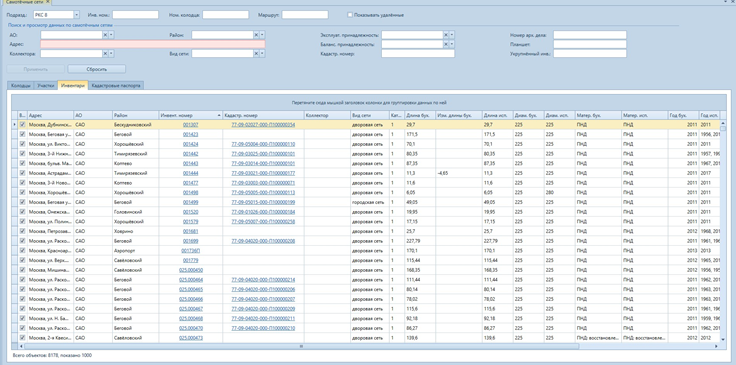
Task: Click the Коллектор column header
Action: [327, 115]
